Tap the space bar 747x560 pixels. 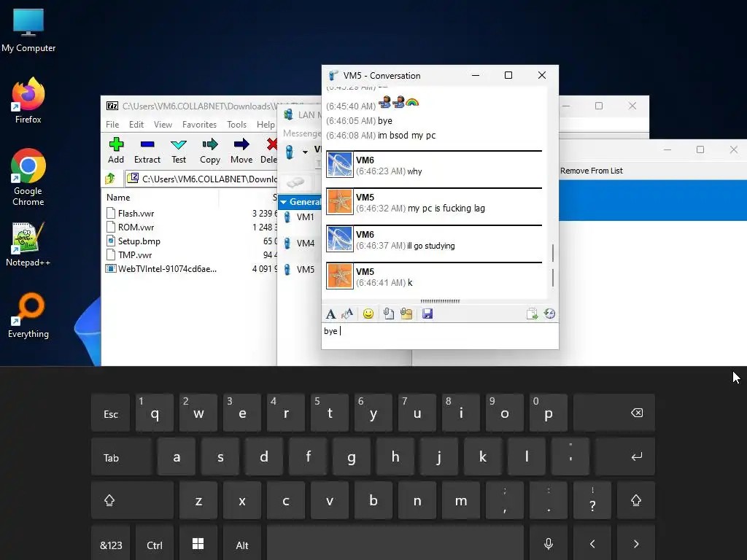click(x=395, y=544)
